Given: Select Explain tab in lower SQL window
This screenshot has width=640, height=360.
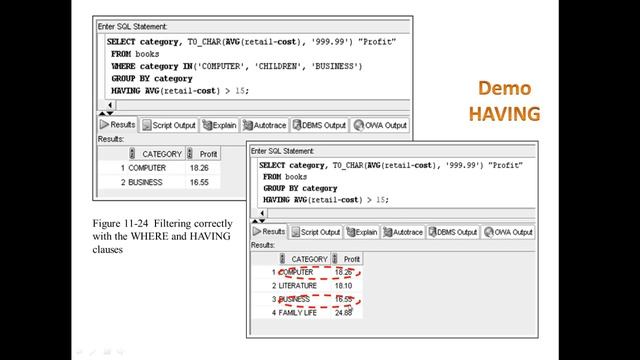Looking at the screenshot, I should click(x=362, y=232).
